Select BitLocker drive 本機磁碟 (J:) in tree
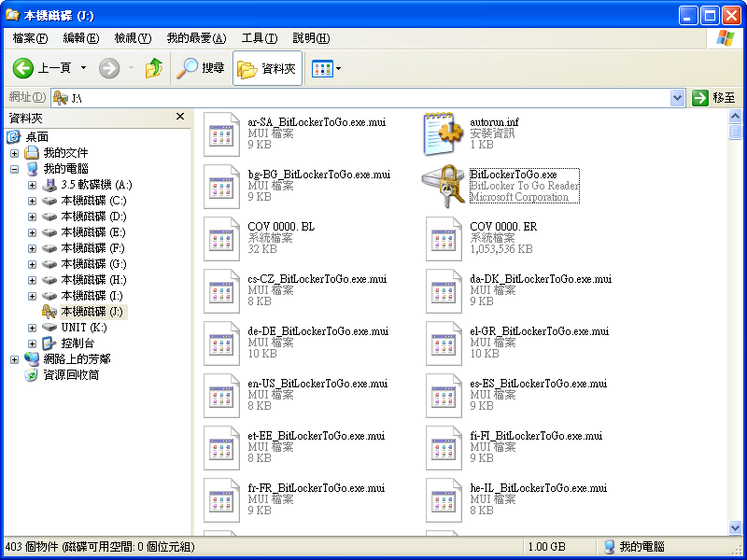This screenshot has height=560, width=747. [x=92, y=312]
